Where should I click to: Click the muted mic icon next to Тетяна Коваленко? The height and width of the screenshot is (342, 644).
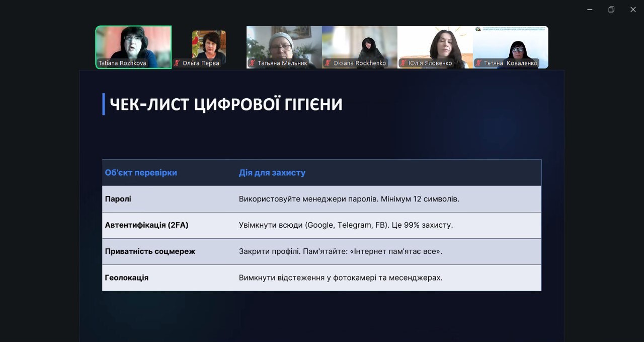pos(479,63)
